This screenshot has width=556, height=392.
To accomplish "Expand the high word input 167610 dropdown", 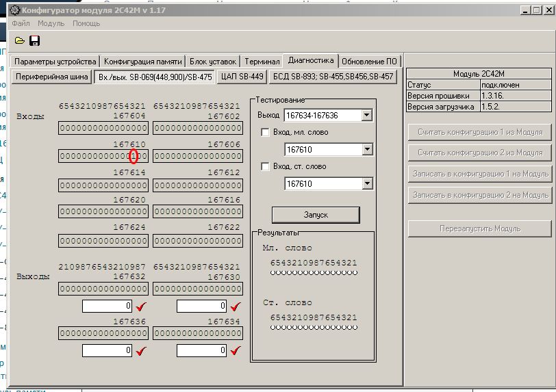I will point(367,183).
